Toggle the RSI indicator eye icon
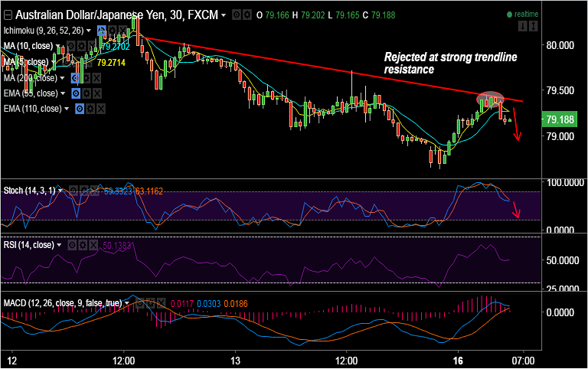Viewport: 588px width, 369px height. [x=72, y=245]
